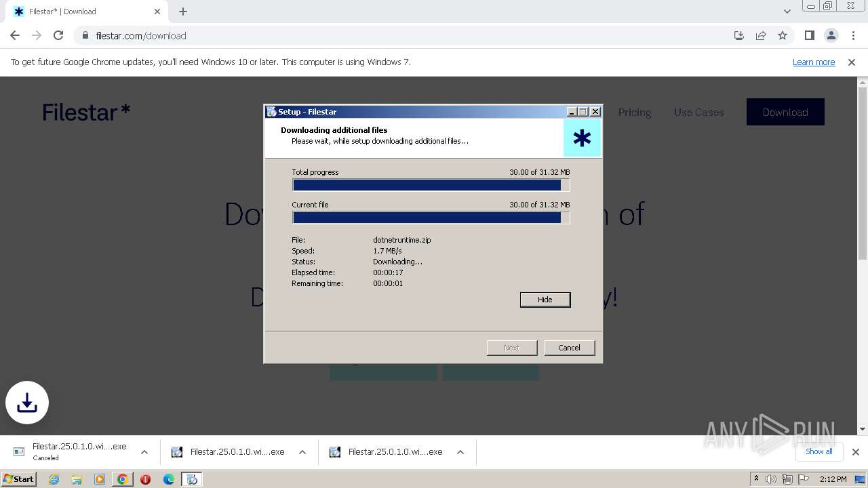Reload the filestar.com page
This screenshot has width=868, height=488.
click(58, 35)
